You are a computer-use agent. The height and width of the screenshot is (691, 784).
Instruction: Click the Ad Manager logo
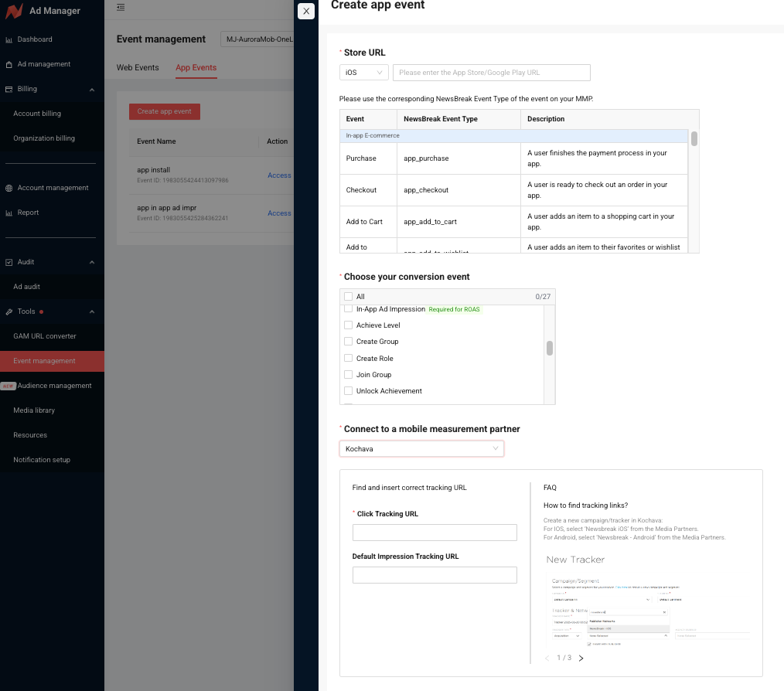[x=13, y=12]
